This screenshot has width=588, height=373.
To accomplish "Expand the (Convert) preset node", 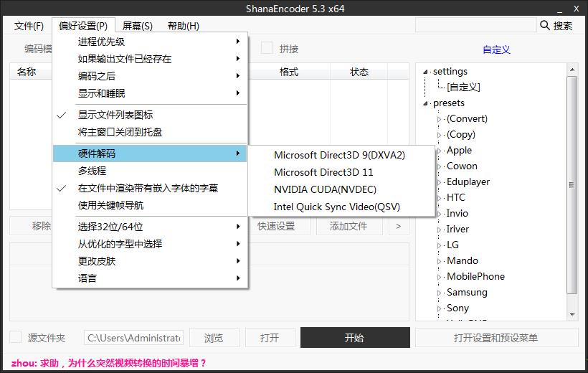I will [439, 119].
